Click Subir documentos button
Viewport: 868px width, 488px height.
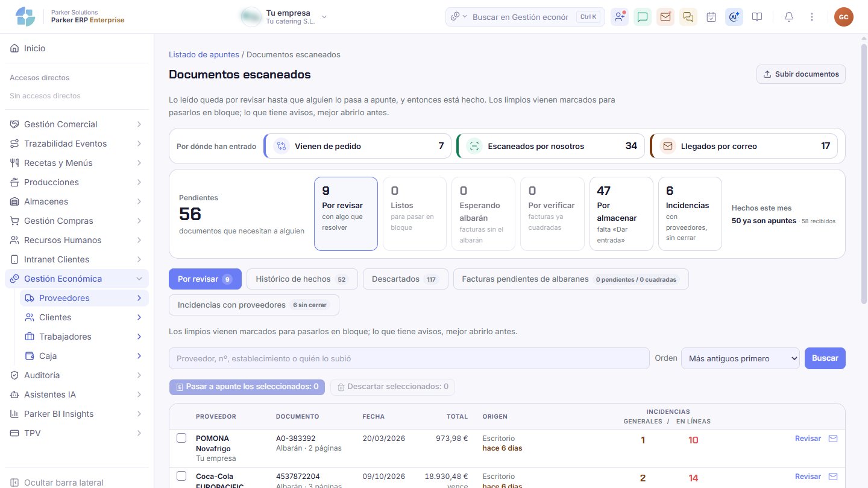coord(801,74)
